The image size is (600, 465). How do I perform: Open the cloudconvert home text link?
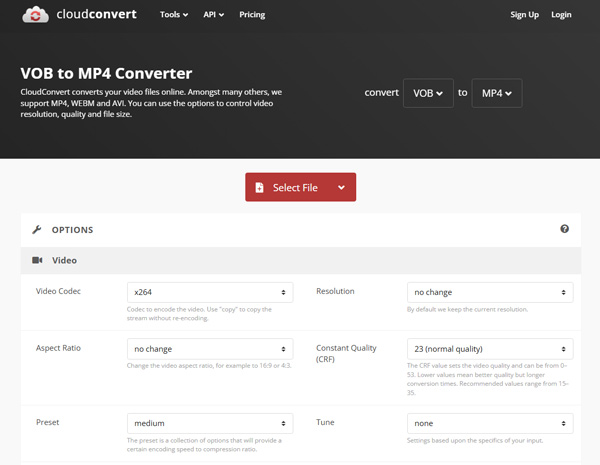(x=96, y=14)
